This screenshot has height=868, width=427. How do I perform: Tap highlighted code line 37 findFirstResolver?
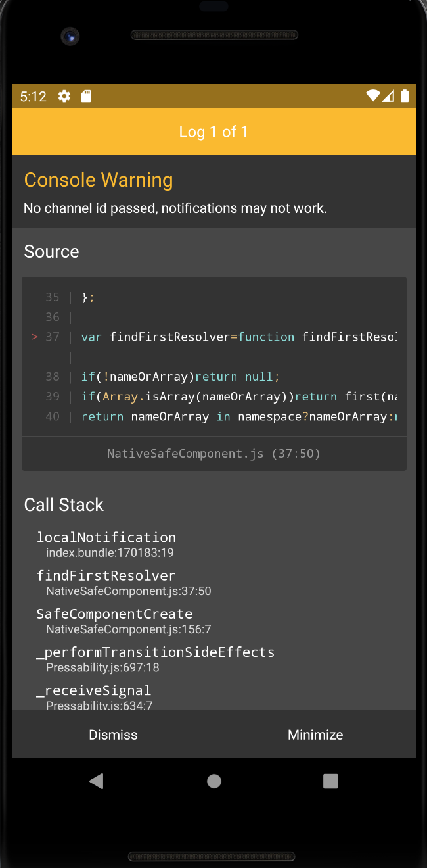[x=214, y=337]
